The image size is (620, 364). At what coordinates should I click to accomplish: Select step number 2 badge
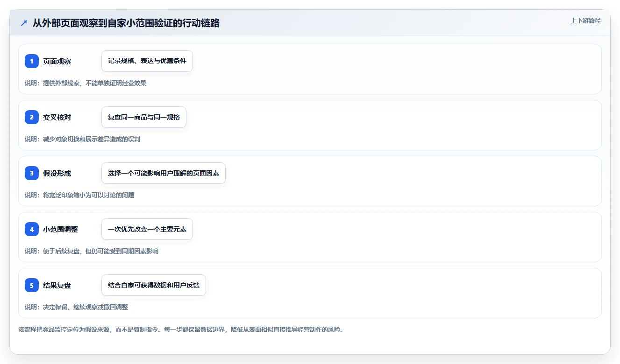click(x=32, y=117)
